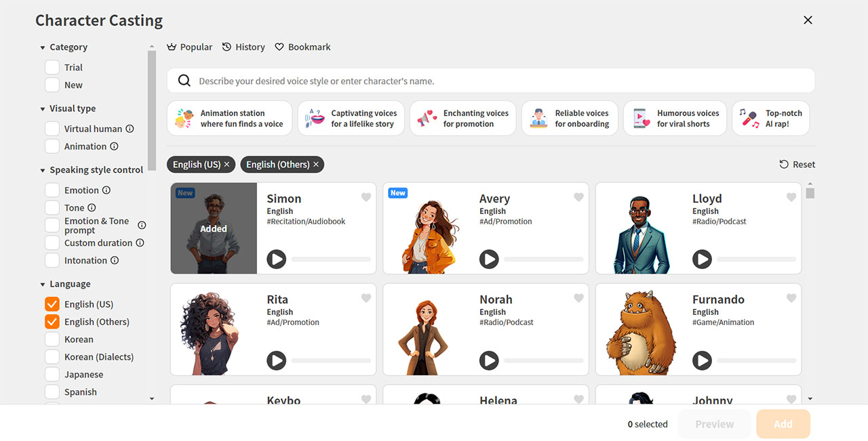The width and height of the screenshot is (868, 441).
Task: Remove the English (Others) filter tag
Action: tap(316, 165)
